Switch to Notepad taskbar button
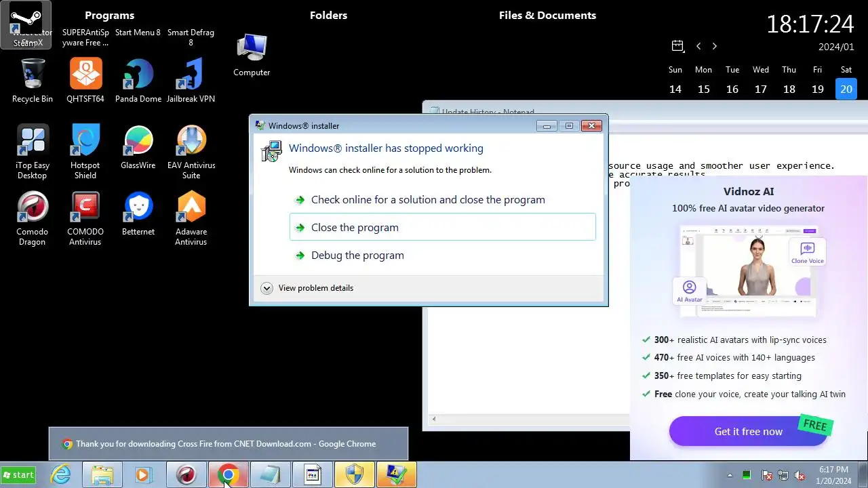The width and height of the screenshot is (868, 488). point(270,475)
